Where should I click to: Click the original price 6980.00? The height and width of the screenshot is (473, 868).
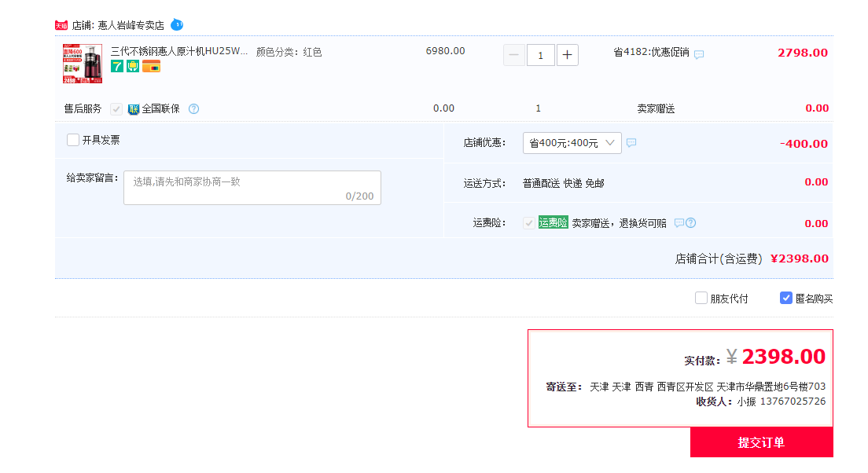(445, 51)
